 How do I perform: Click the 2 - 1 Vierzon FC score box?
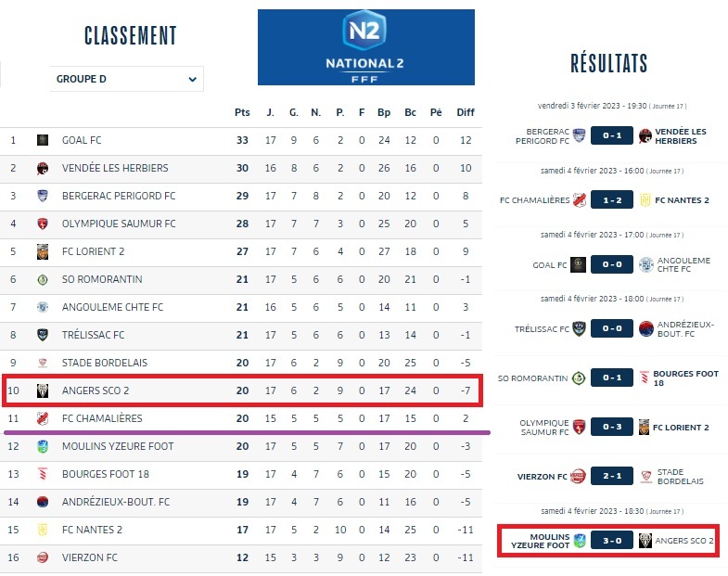click(610, 477)
